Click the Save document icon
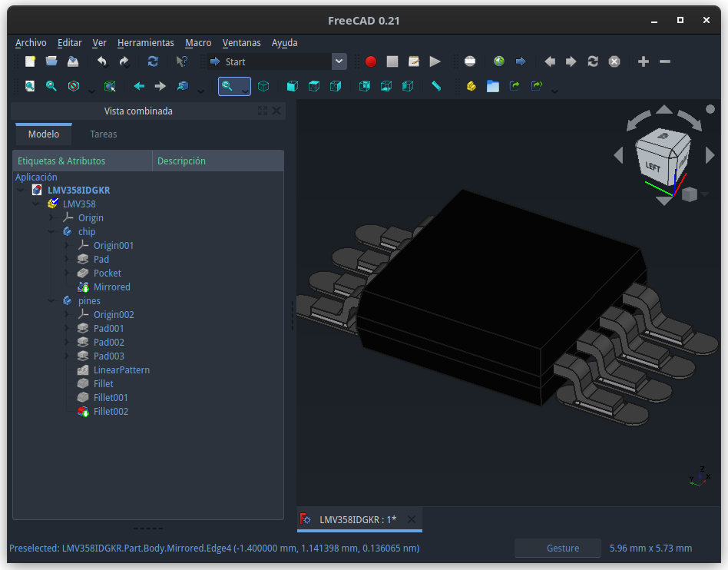This screenshot has width=728, height=570. point(73,61)
